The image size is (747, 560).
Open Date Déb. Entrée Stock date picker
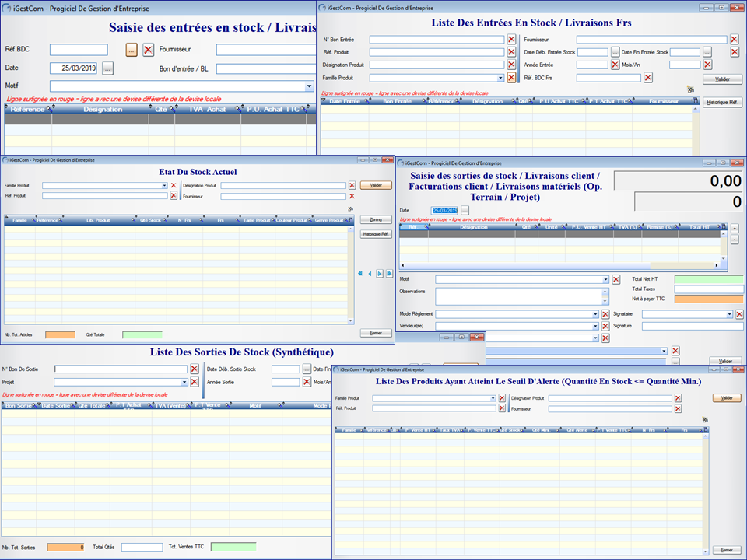click(615, 51)
